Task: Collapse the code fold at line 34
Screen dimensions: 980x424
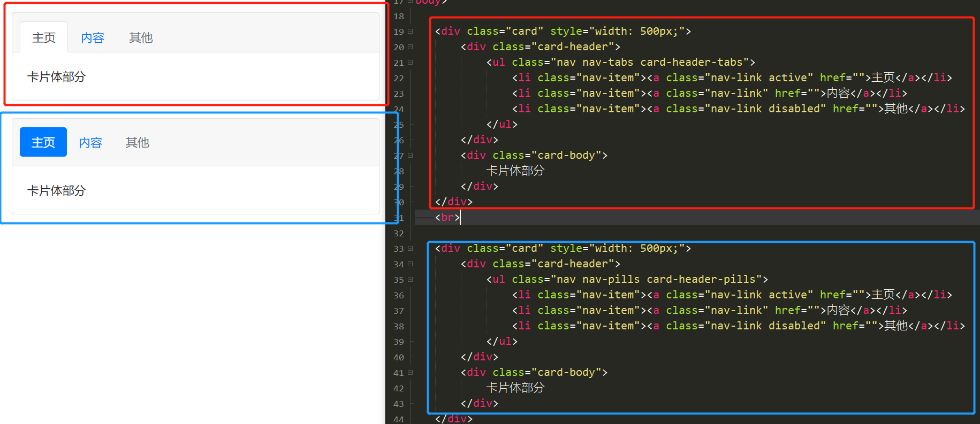Action: click(x=411, y=264)
